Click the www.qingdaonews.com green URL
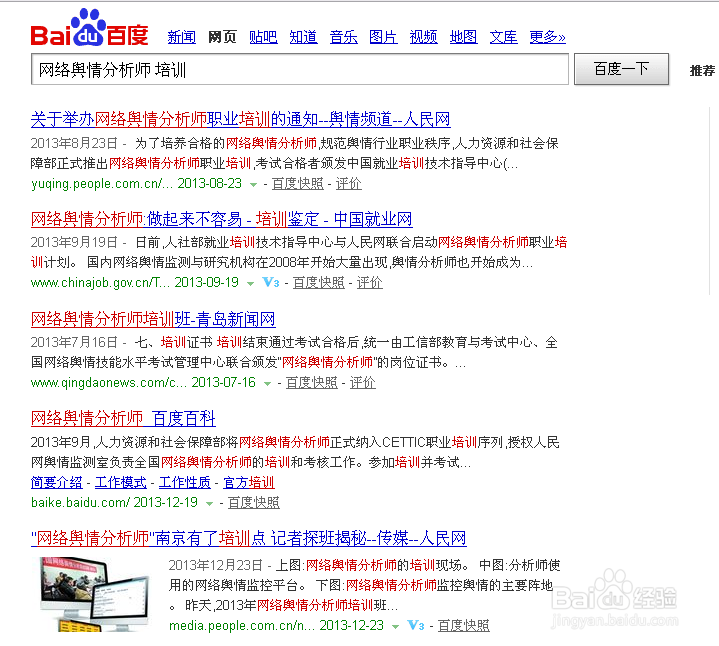719x646 pixels. [x=109, y=382]
